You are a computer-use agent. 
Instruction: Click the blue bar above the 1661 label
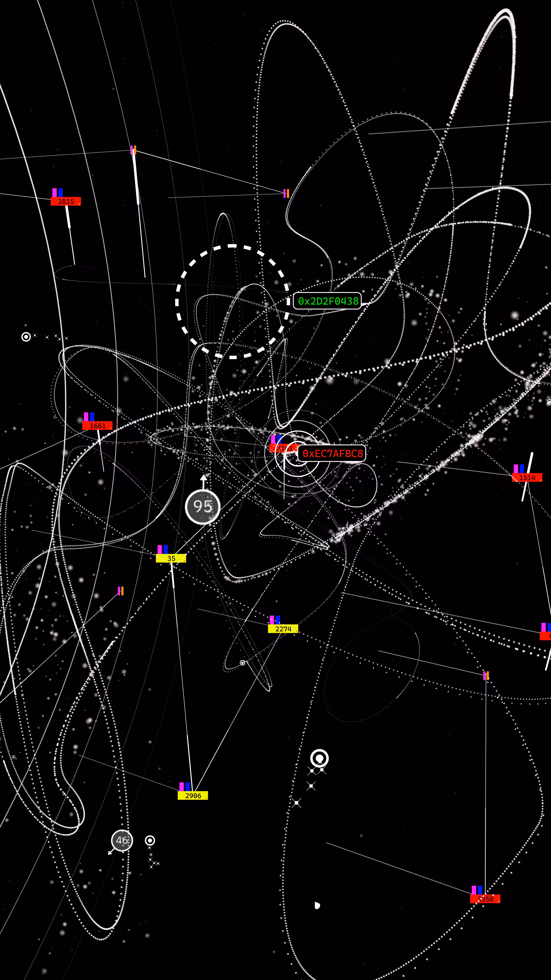[92, 417]
